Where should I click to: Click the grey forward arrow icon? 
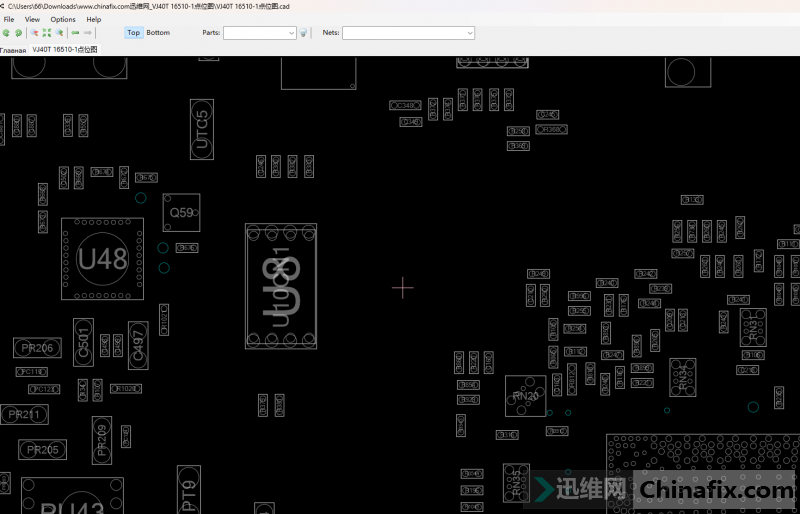click(88, 33)
